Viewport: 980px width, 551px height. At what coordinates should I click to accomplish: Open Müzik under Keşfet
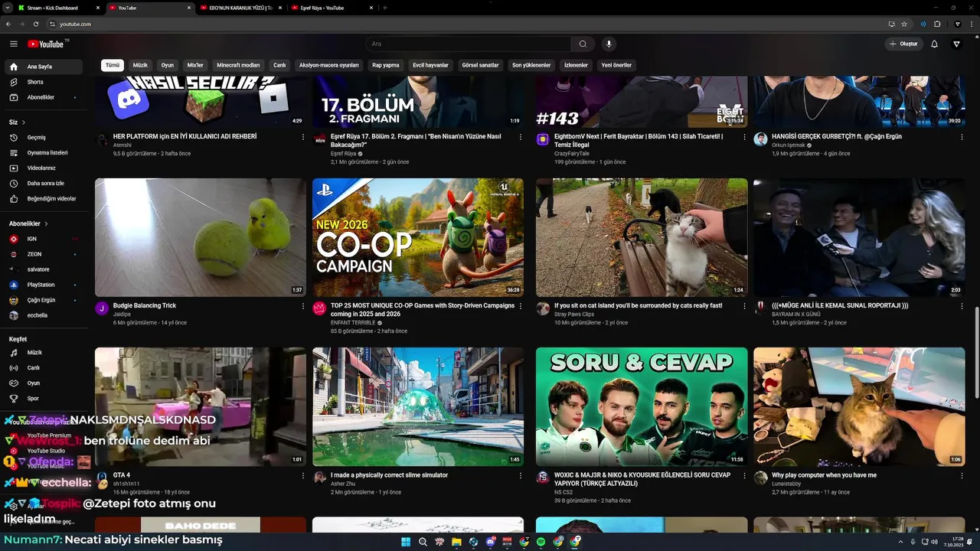44,353
